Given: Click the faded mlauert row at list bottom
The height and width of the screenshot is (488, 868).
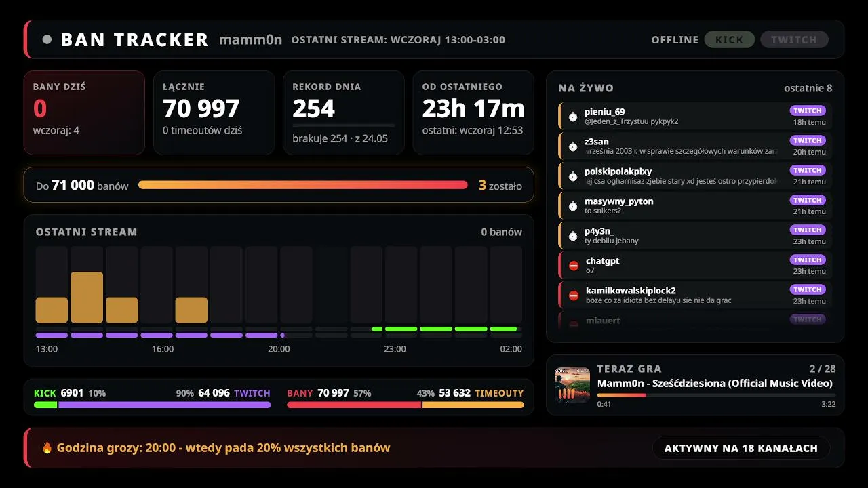Looking at the screenshot, I should [695, 320].
